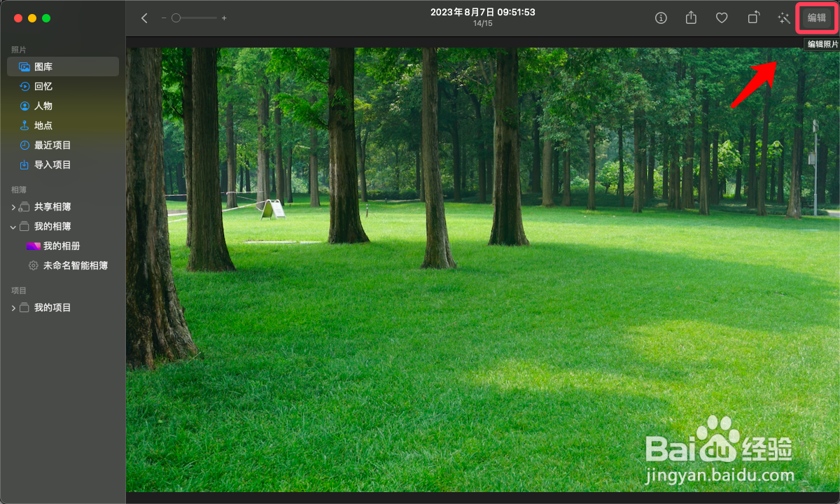Select 我的项目 folder row

[63, 307]
